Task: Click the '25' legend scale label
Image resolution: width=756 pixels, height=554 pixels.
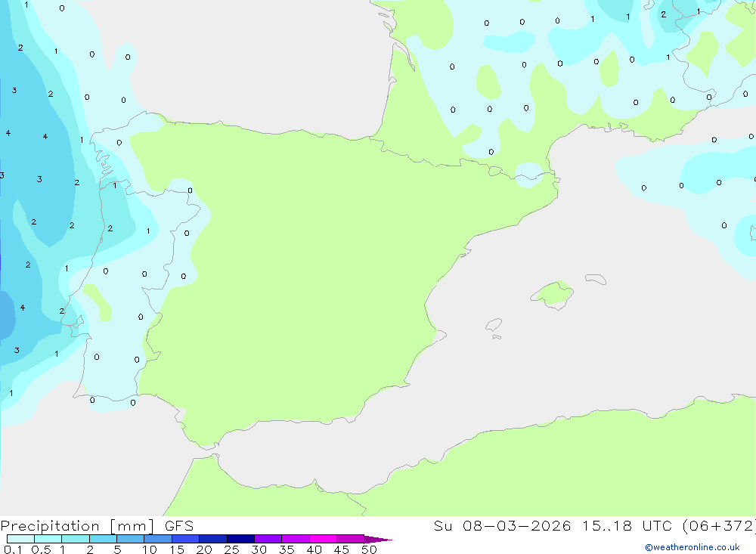Action: click(x=231, y=549)
